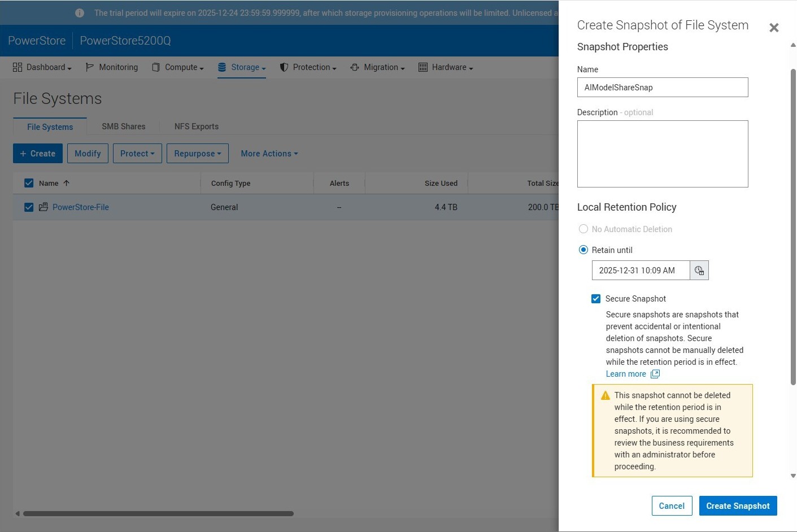Expand the Protect dropdown button
Image resolution: width=797 pixels, height=532 pixels.
[x=137, y=154]
